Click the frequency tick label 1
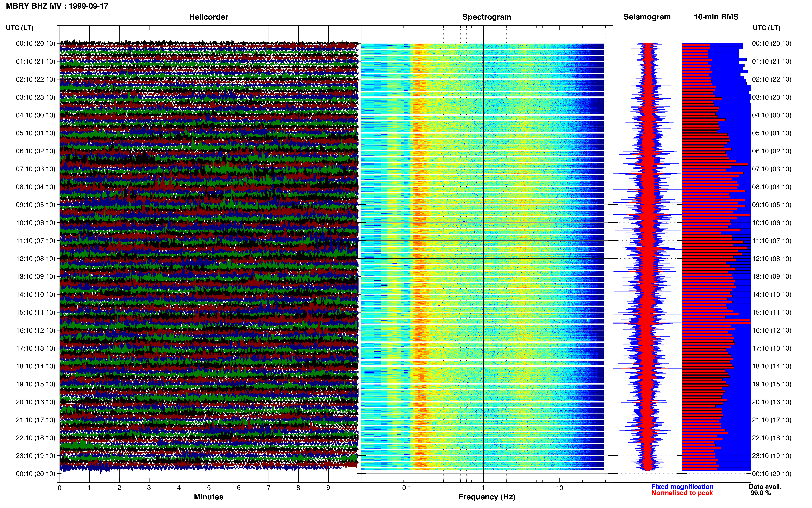The width and height of the screenshot is (812, 508). pos(483,488)
